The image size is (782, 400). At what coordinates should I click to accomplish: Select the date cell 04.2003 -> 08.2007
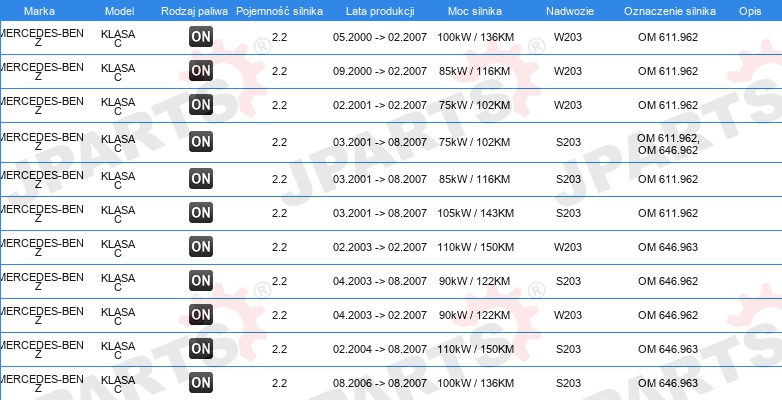[x=380, y=281]
